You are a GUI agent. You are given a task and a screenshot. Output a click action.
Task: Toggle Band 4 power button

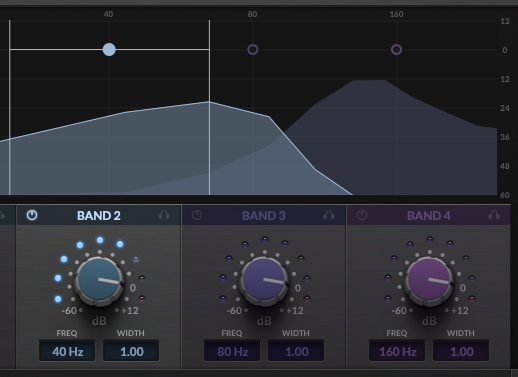362,215
